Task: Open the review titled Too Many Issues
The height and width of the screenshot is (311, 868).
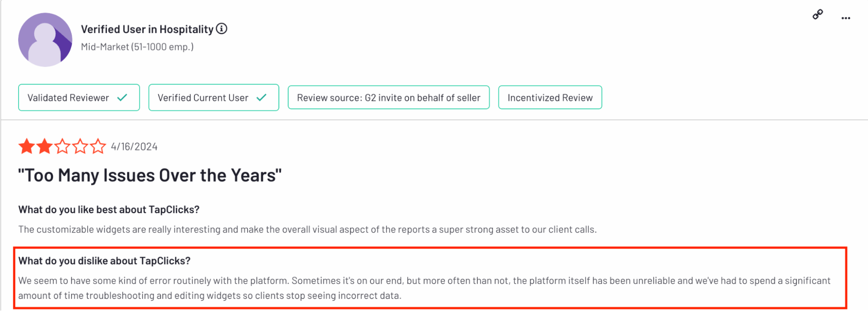Action: pyautogui.click(x=149, y=175)
